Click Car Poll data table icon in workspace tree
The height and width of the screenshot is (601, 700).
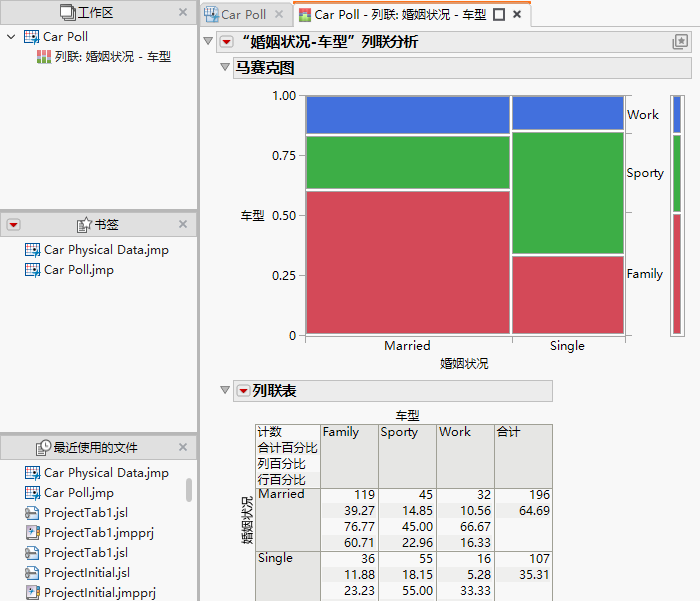point(32,37)
